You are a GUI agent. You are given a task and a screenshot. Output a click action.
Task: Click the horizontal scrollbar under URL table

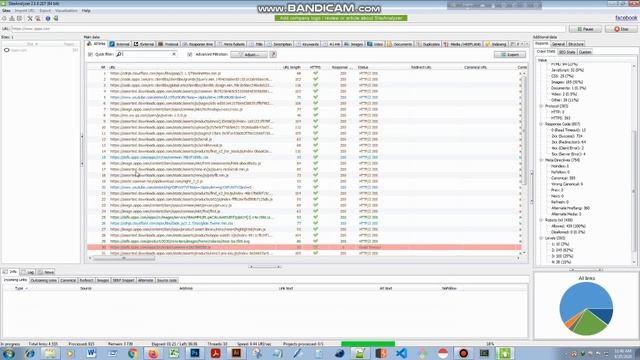click(124, 258)
